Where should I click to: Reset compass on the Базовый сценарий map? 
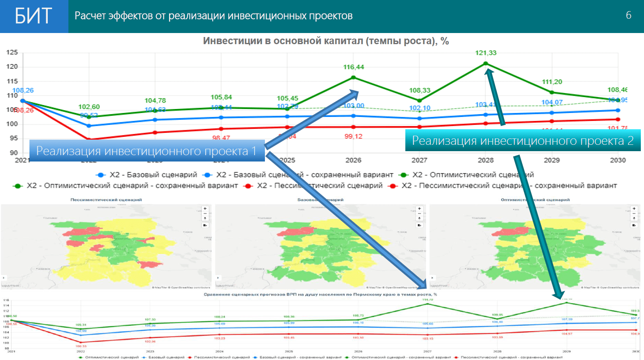point(419,218)
